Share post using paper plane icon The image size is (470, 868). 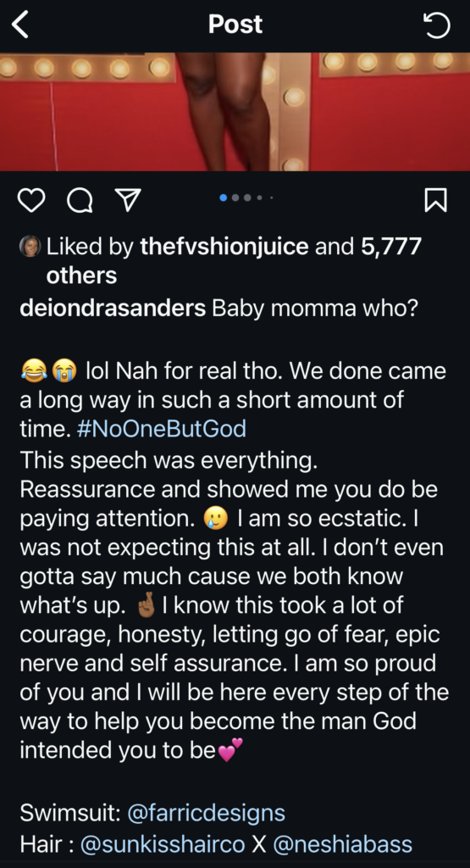[x=128, y=200]
